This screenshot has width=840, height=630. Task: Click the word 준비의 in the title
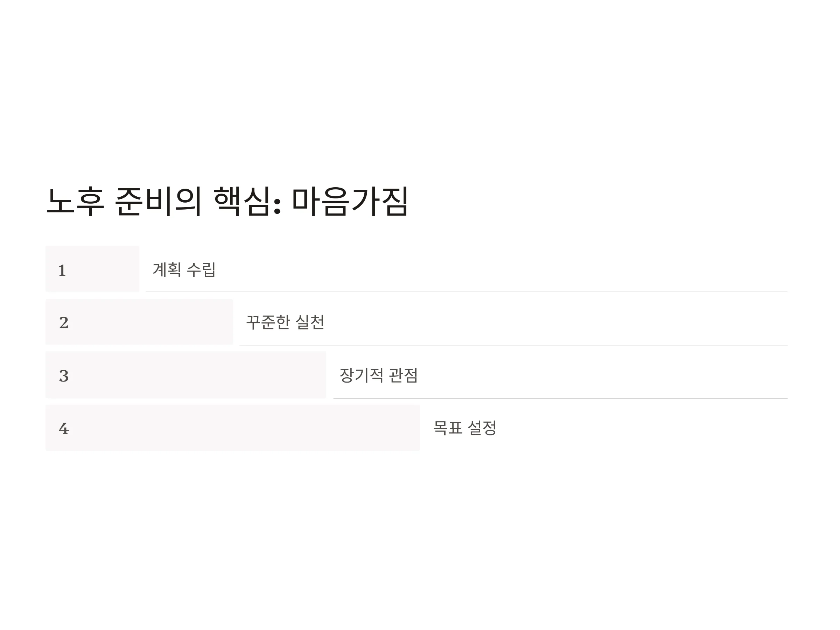[x=158, y=201]
